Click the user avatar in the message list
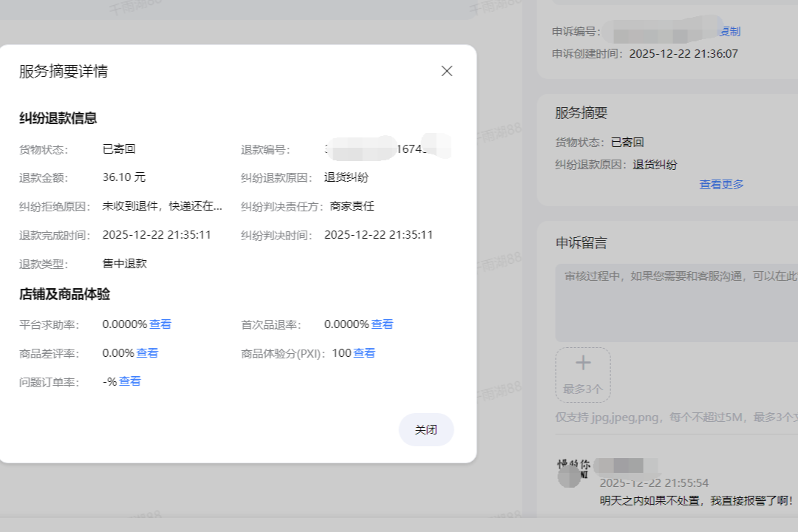 point(570,475)
